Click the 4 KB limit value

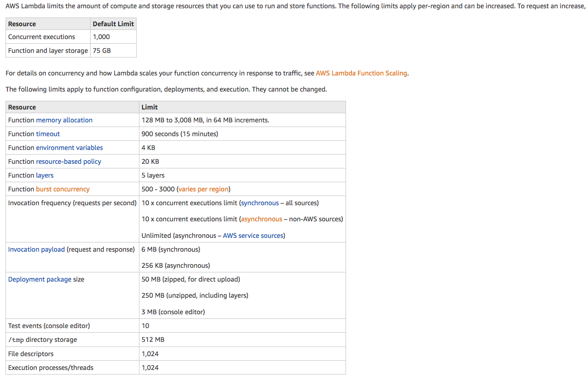tap(148, 148)
